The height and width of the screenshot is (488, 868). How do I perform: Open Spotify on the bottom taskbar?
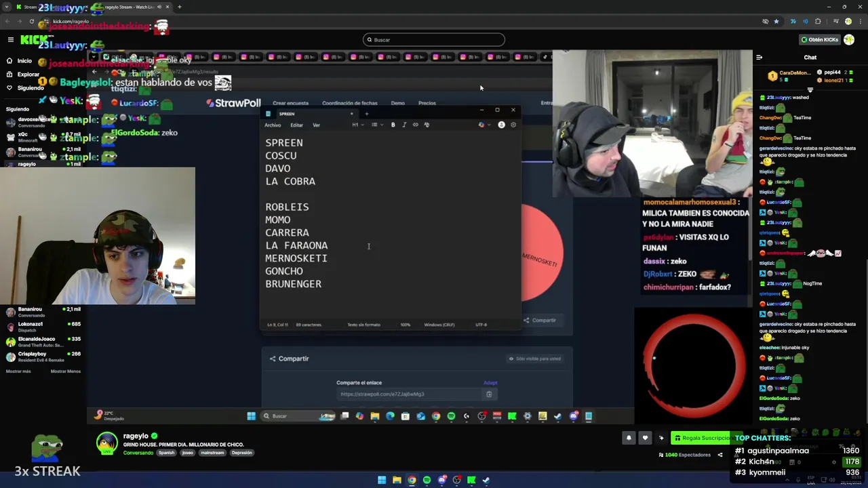tap(427, 480)
